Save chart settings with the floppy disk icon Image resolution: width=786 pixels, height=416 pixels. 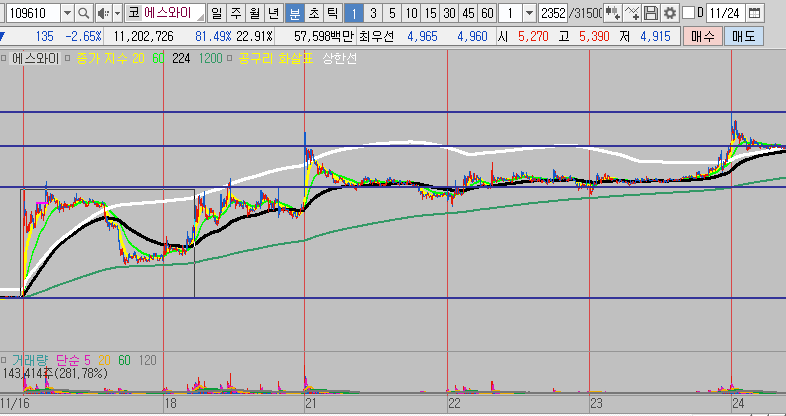point(651,13)
